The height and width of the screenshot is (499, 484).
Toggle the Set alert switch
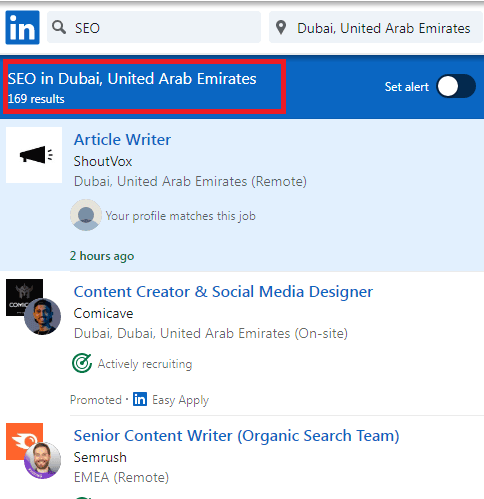456,86
